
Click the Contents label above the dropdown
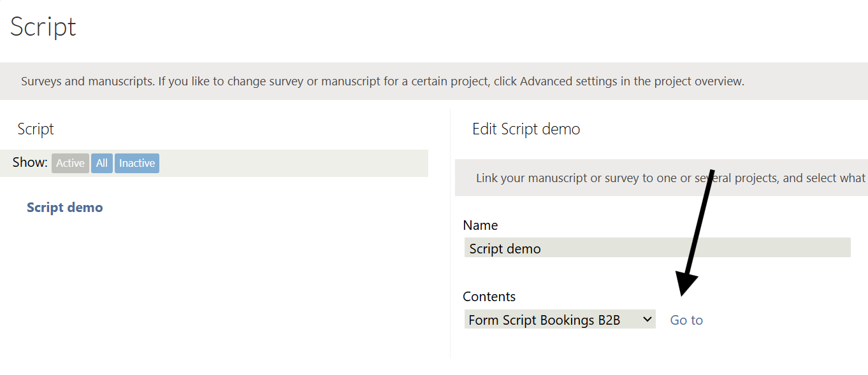[x=489, y=297]
